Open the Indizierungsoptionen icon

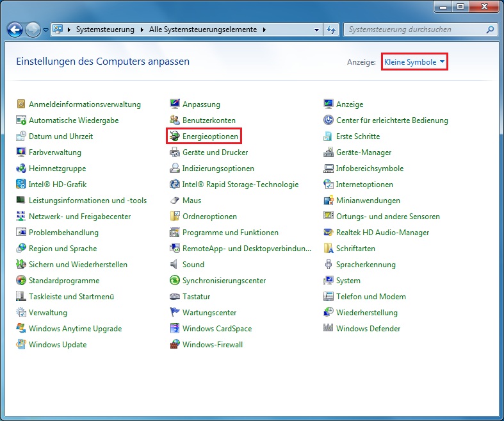175,168
